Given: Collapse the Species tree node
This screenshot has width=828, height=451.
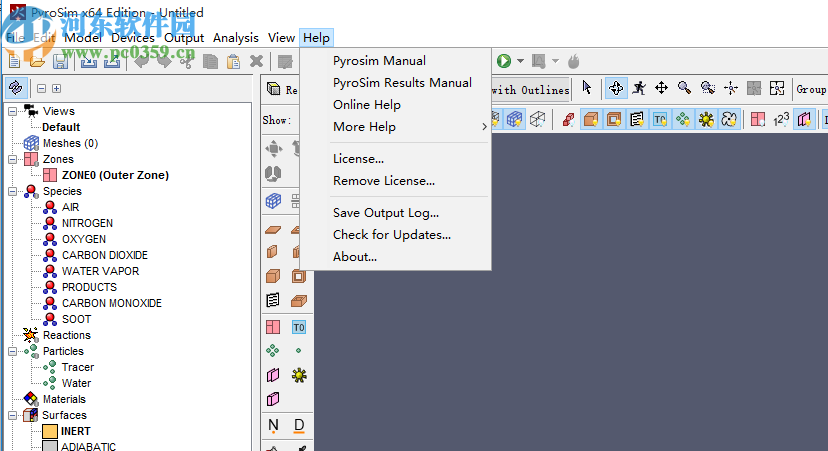Looking at the screenshot, I should pos(12,192).
